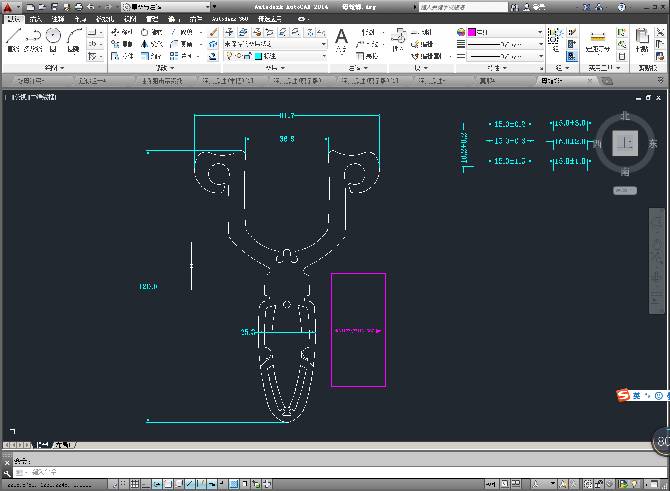Open the WCS dropdown below ViewCube
Viewport: 670px width, 491px height.
coord(625,191)
